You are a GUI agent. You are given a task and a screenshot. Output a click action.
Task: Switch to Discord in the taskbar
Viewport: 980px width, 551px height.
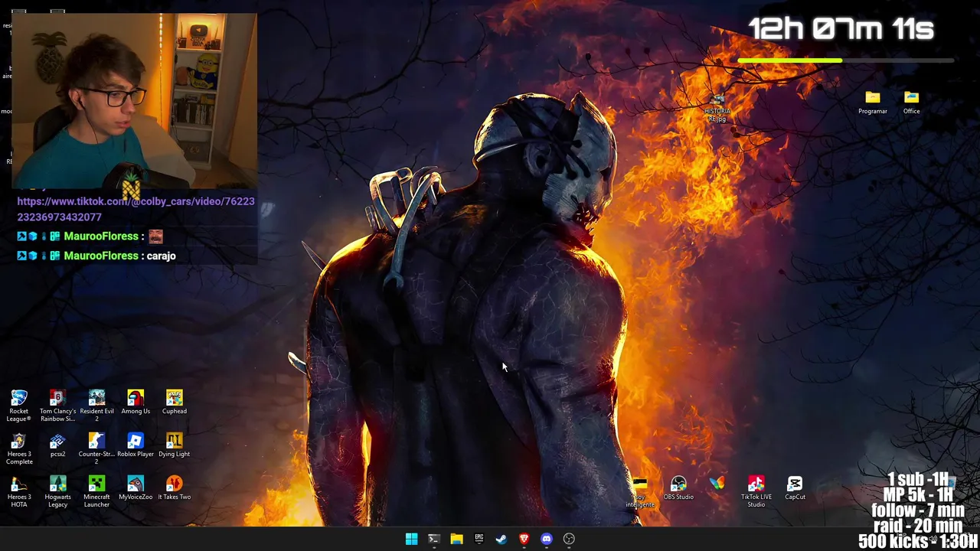coord(547,539)
